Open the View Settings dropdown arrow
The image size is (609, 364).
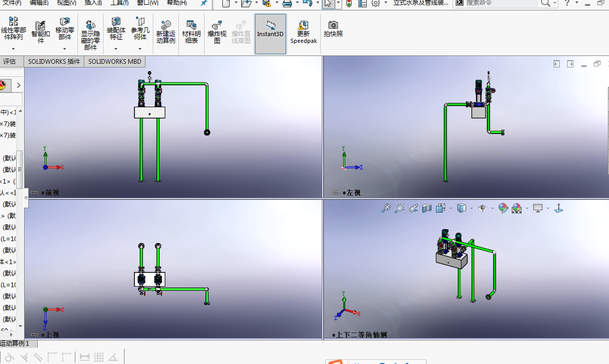[548, 208]
